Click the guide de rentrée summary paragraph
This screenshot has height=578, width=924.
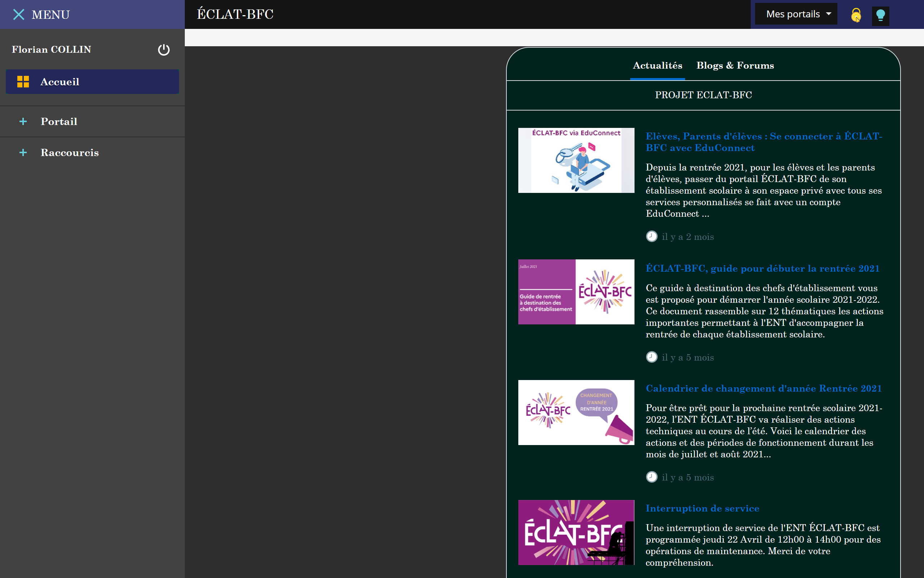click(764, 311)
